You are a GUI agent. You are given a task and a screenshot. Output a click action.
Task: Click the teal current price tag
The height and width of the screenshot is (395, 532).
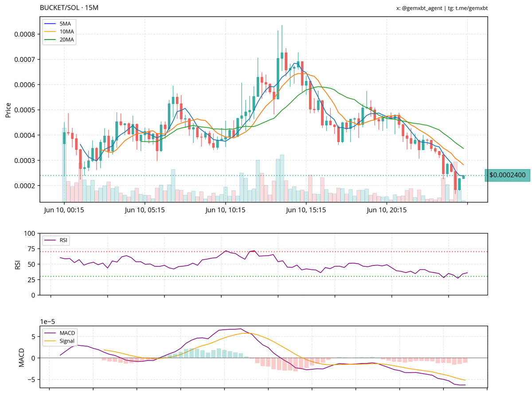click(x=508, y=175)
